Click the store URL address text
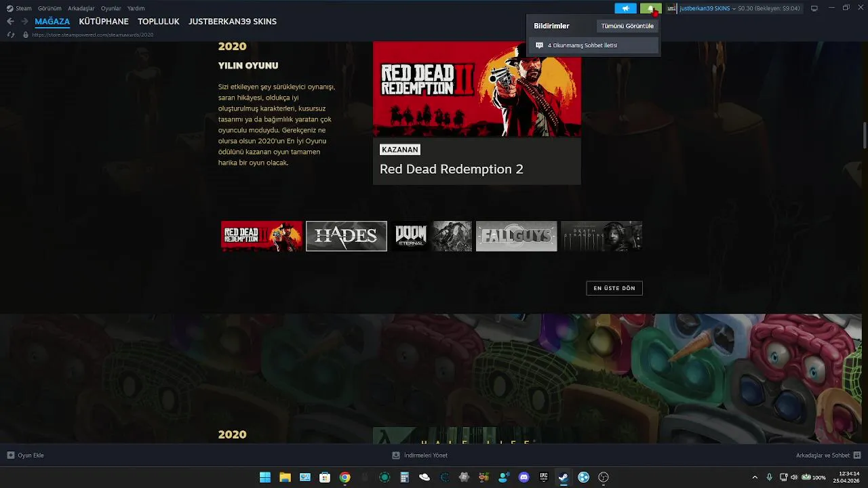Image resolution: width=868 pixels, height=488 pixels. click(92, 35)
